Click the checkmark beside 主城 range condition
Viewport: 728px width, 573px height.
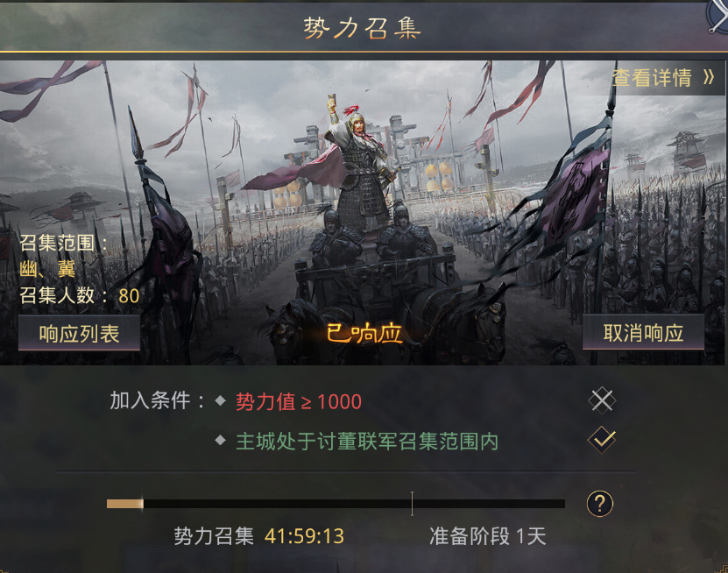601,439
